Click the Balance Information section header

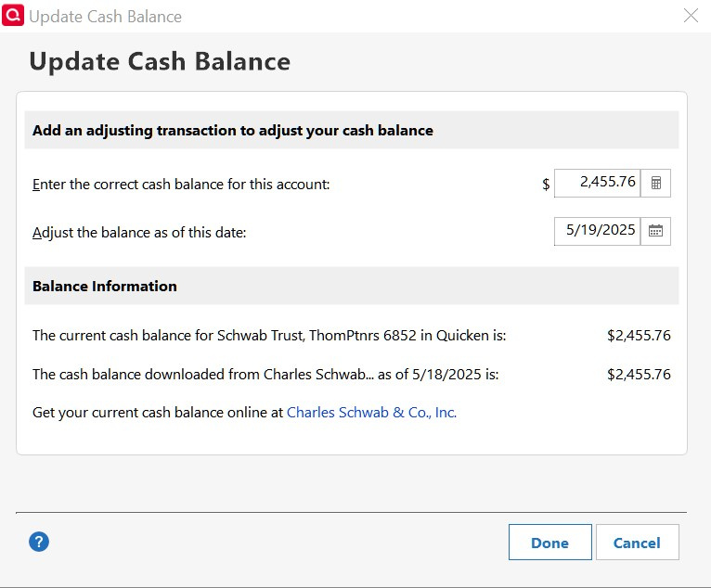105,287
